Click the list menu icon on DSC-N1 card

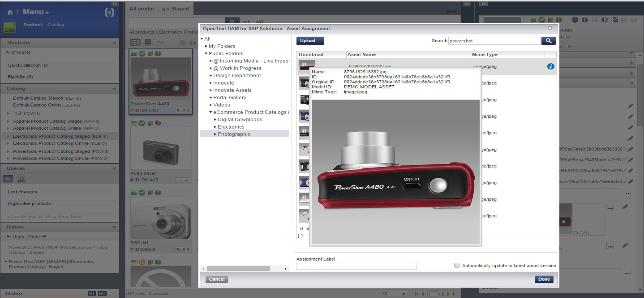point(134,193)
